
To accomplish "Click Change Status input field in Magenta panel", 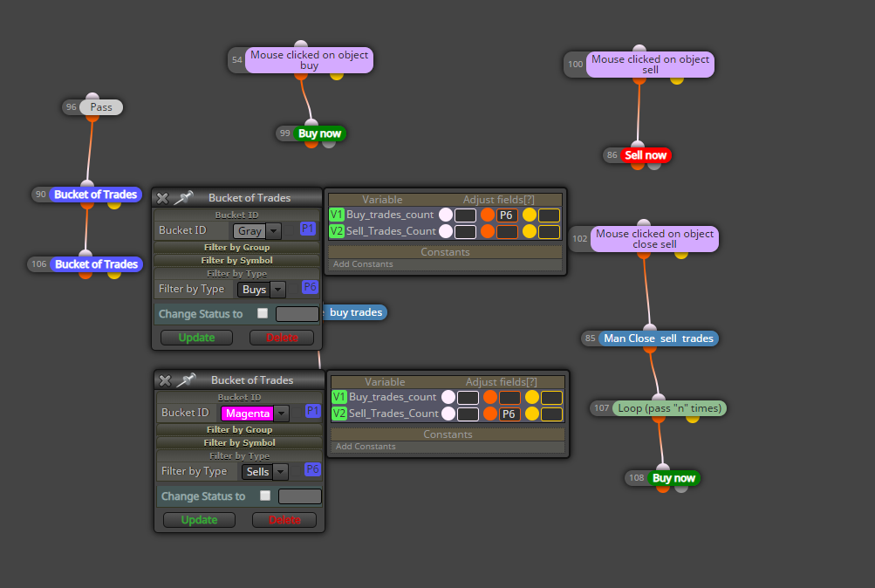I will (300, 496).
